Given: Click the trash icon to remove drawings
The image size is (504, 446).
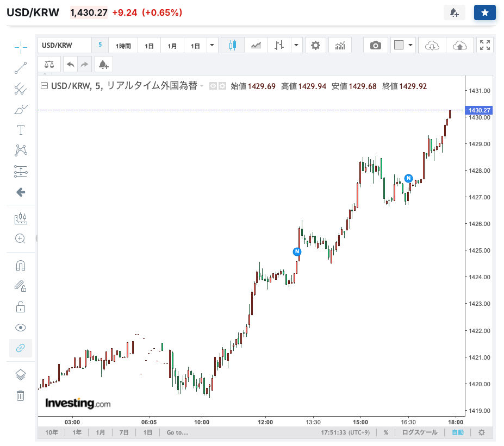Looking at the screenshot, I should 21,395.
